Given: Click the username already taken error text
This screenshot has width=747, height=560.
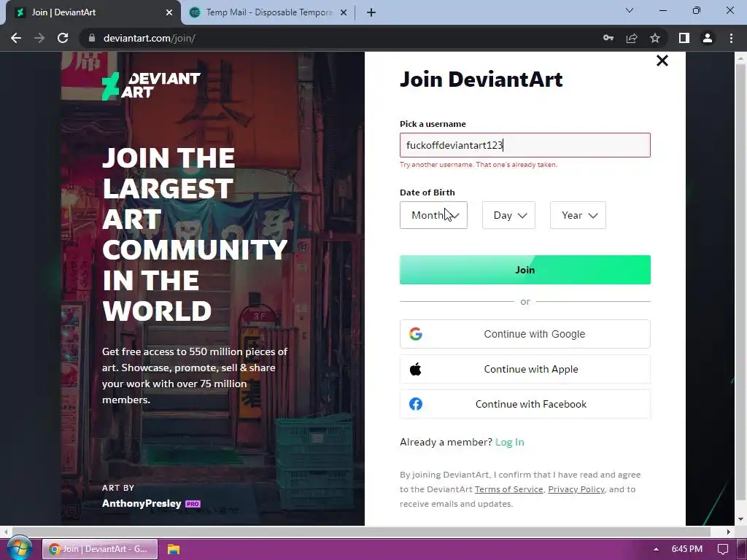Looking at the screenshot, I should tap(479, 165).
